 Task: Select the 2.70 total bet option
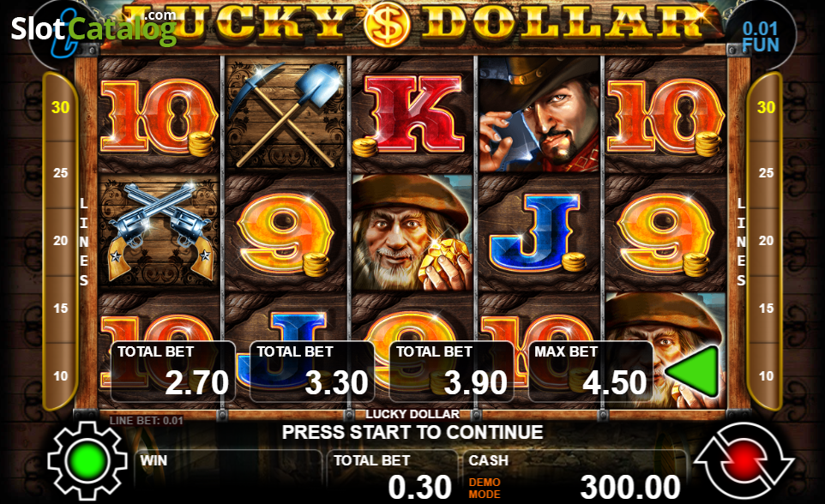[173, 371]
